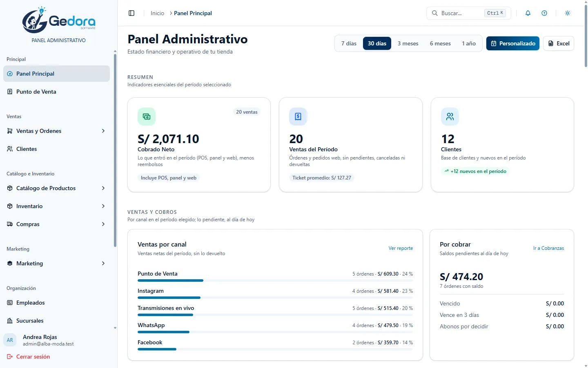
Task: Open the help question-mark icon
Action: click(x=544, y=13)
